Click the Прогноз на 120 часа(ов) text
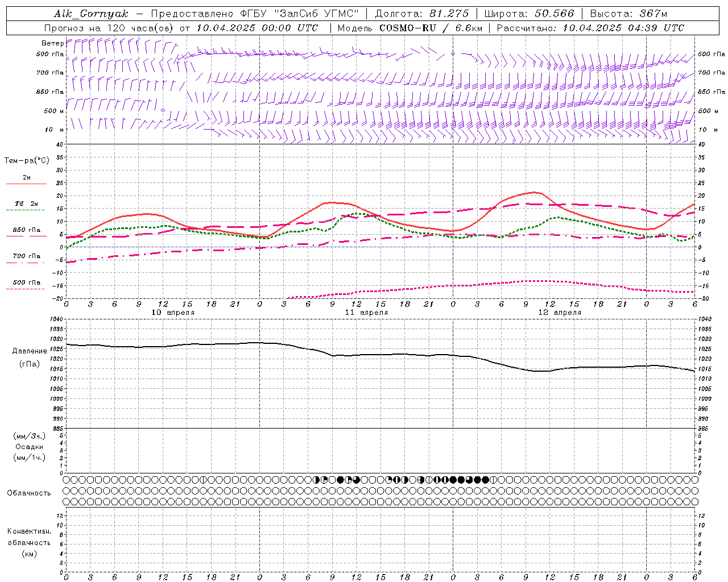728x582 pixels. pyautogui.click(x=110, y=28)
